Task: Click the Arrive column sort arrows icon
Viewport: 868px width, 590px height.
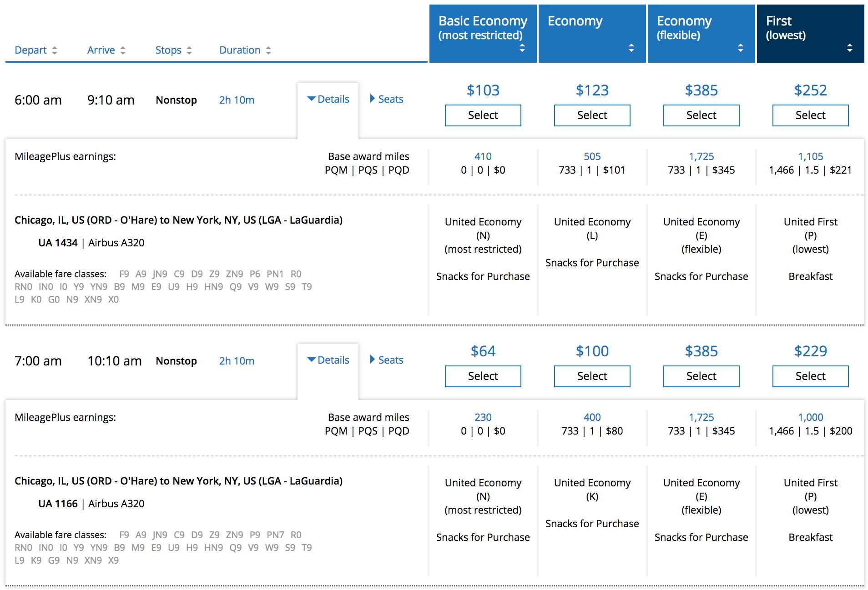Action: point(123,50)
